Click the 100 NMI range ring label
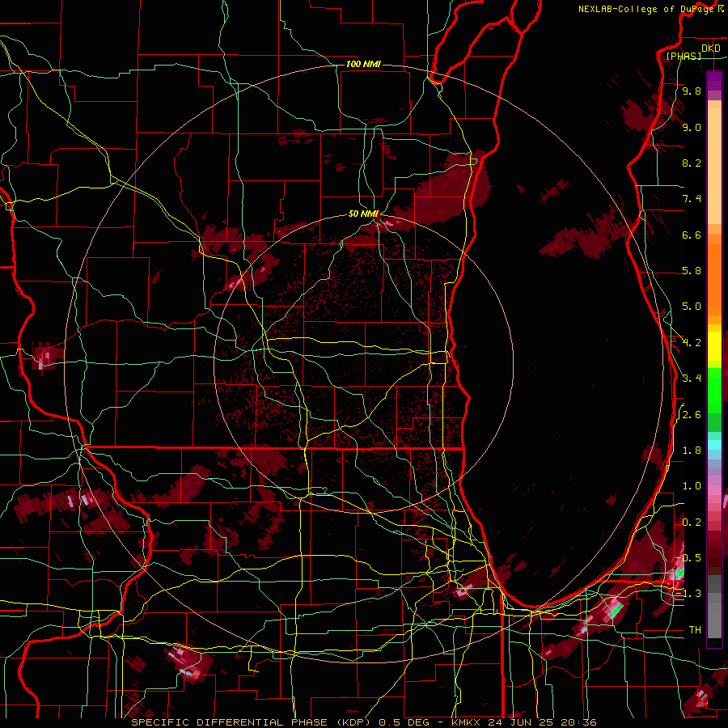Image resolution: width=728 pixels, height=728 pixels. click(363, 64)
